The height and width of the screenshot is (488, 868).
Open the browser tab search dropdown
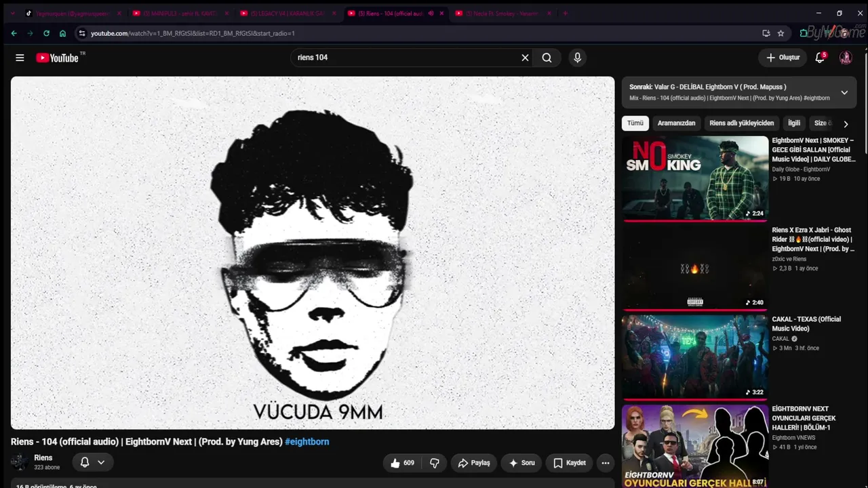pyautogui.click(x=12, y=13)
